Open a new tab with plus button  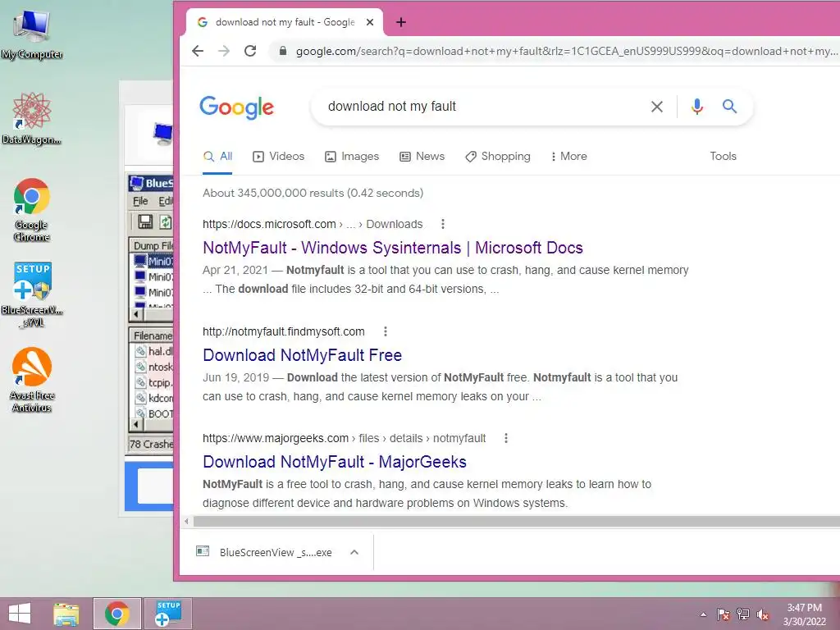[400, 22]
